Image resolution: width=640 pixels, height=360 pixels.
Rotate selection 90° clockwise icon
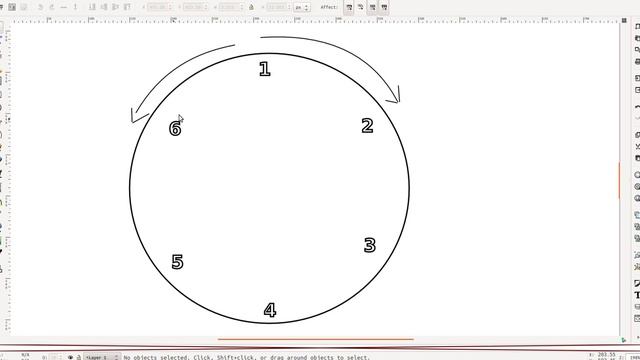[52, 7]
